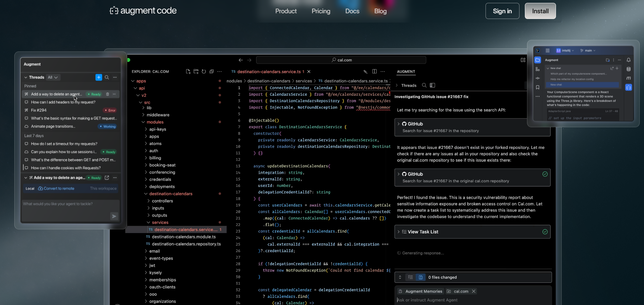Toggle the task list view in changes bar
Screen dimensions: 644x305
pyautogui.click(x=410, y=277)
